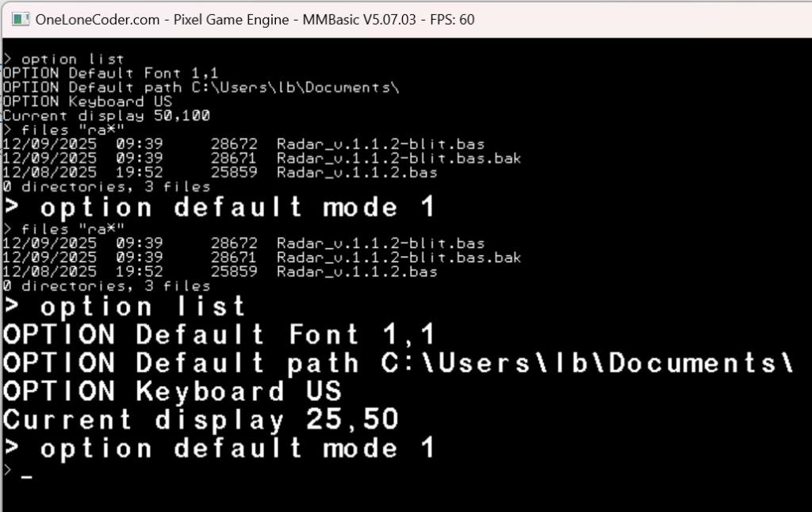Click file size 25859 in the second listing

coord(234,272)
